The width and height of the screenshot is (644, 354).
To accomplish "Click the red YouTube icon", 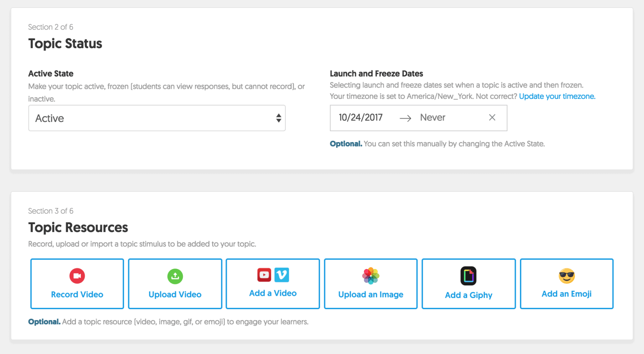I will click(264, 275).
